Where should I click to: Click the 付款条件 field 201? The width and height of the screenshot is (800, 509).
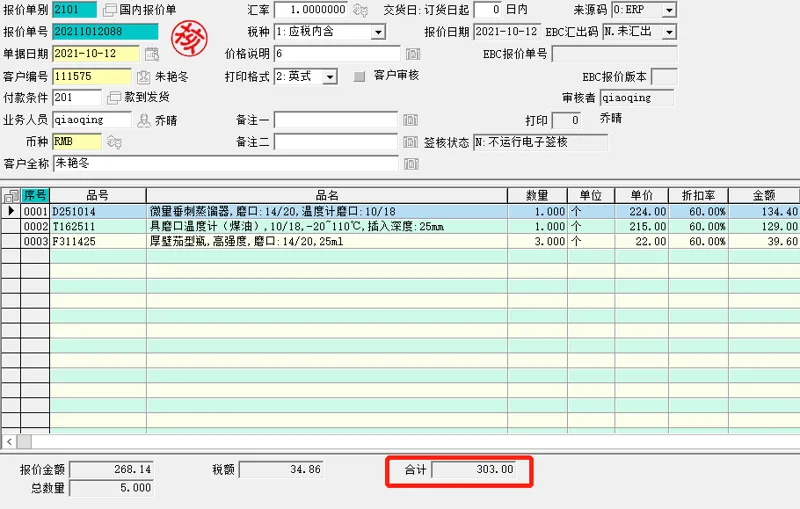(77, 97)
